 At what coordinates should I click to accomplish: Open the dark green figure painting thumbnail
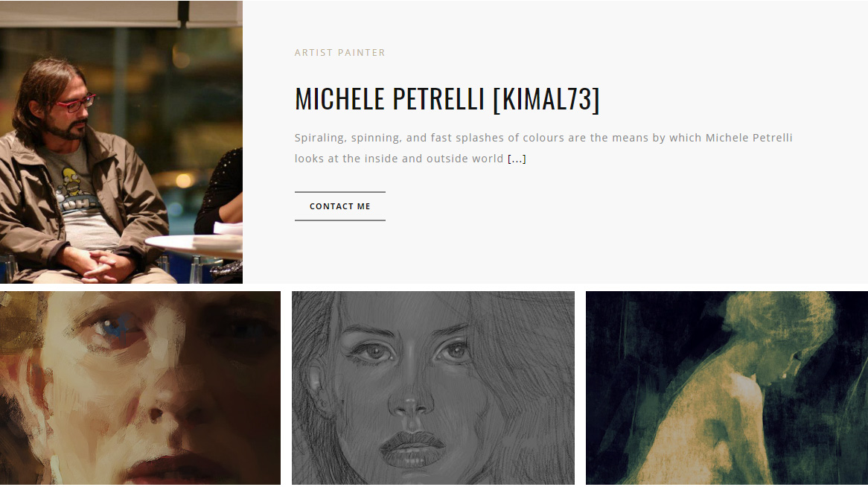tap(727, 388)
